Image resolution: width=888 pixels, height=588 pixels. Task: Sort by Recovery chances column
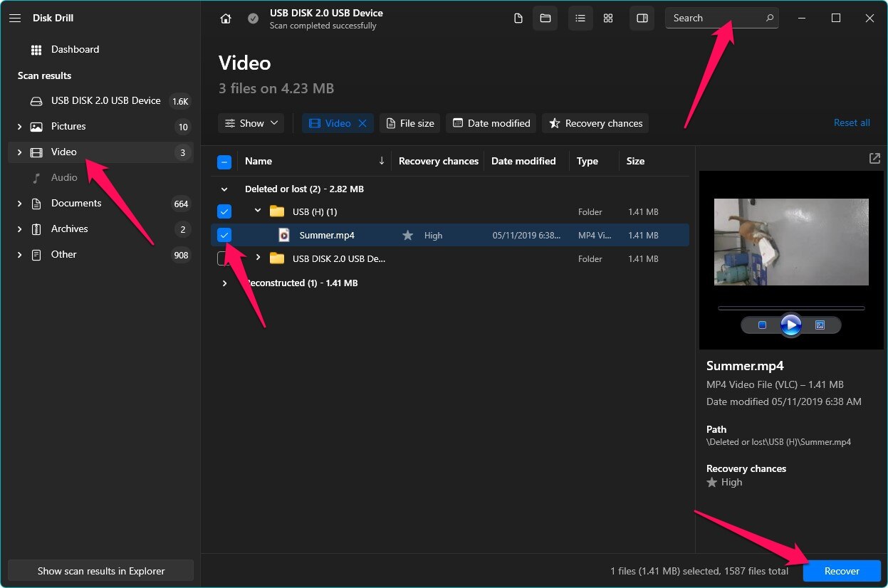(438, 161)
